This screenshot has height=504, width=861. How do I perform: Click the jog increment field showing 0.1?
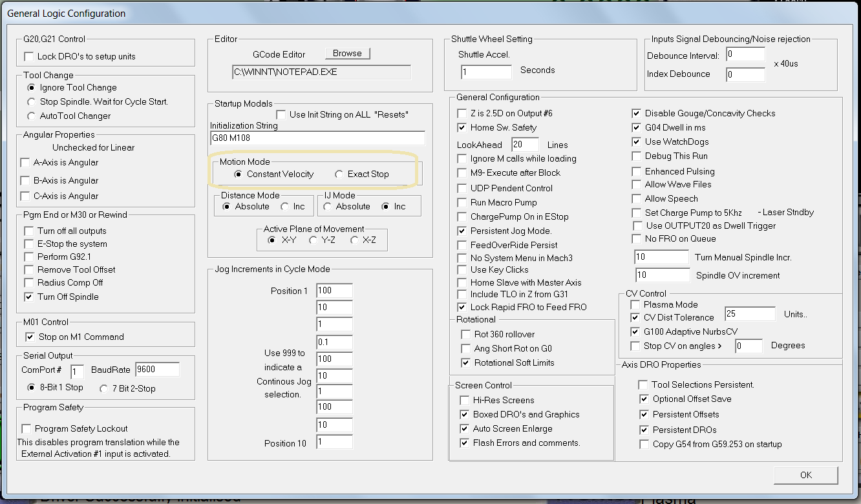pyautogui.click(x=334, y=341)
